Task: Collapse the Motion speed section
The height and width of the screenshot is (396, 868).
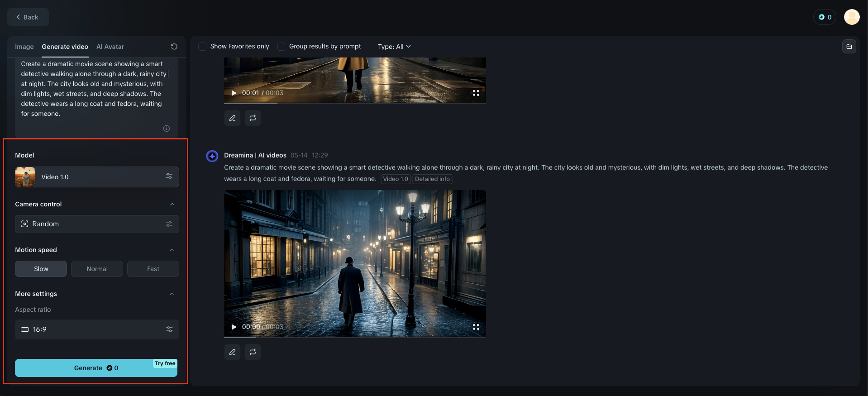Action: click(x=172, y=250)
